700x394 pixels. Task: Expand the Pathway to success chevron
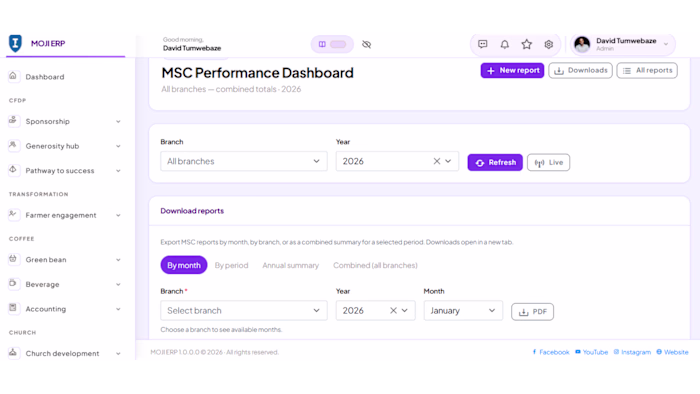118,170
